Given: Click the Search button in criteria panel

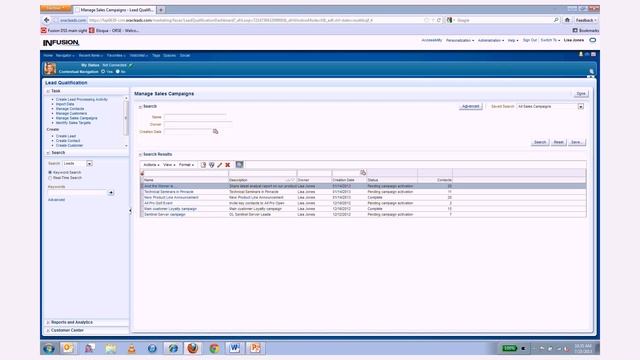Looking at the screenshot, I should pyautogui.click(x=540, y=142).
